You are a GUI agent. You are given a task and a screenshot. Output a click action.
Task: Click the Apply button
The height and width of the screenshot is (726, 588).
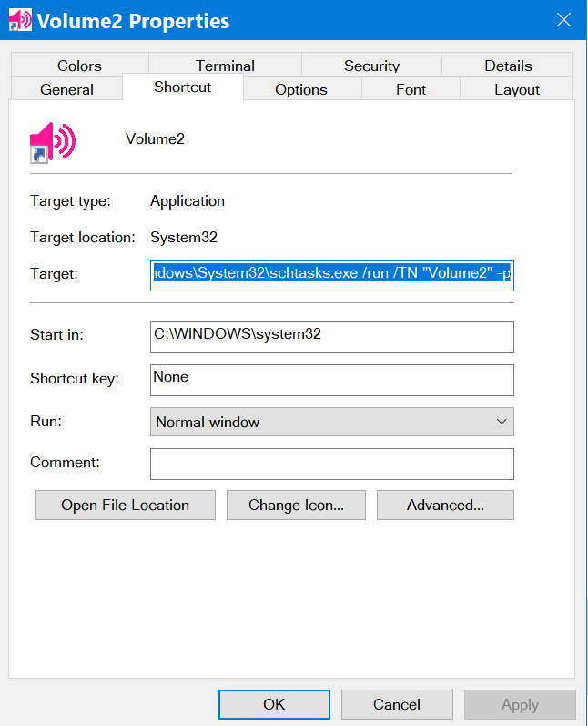coord(520,704)
